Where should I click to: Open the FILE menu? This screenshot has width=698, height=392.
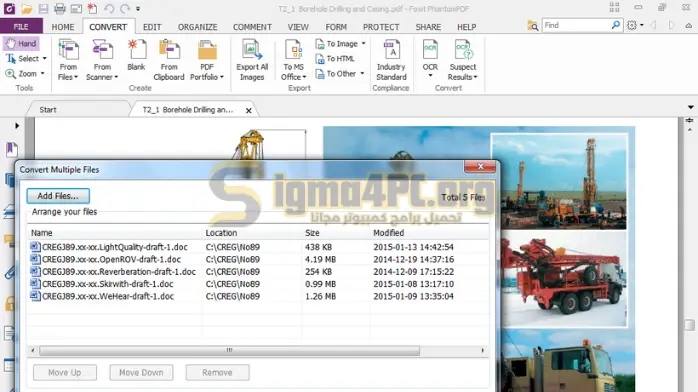coord(21,27)
